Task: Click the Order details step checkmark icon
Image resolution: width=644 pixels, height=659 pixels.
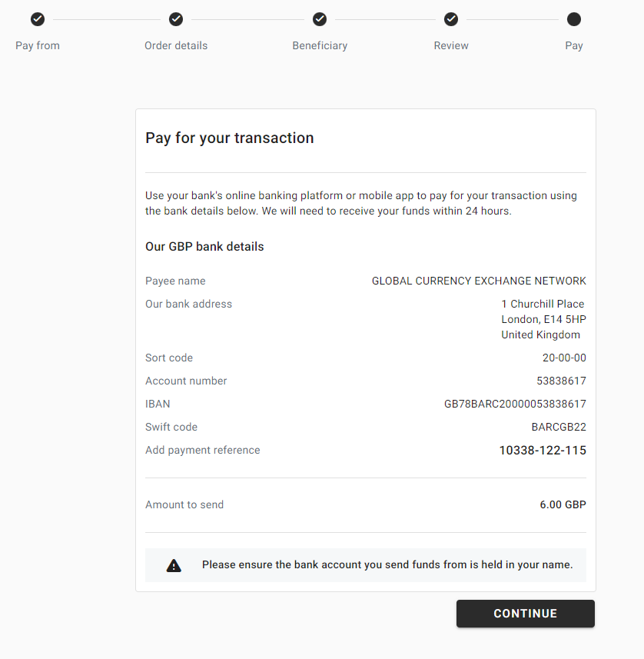Action: pyautogui.click(x=175, y=19)
